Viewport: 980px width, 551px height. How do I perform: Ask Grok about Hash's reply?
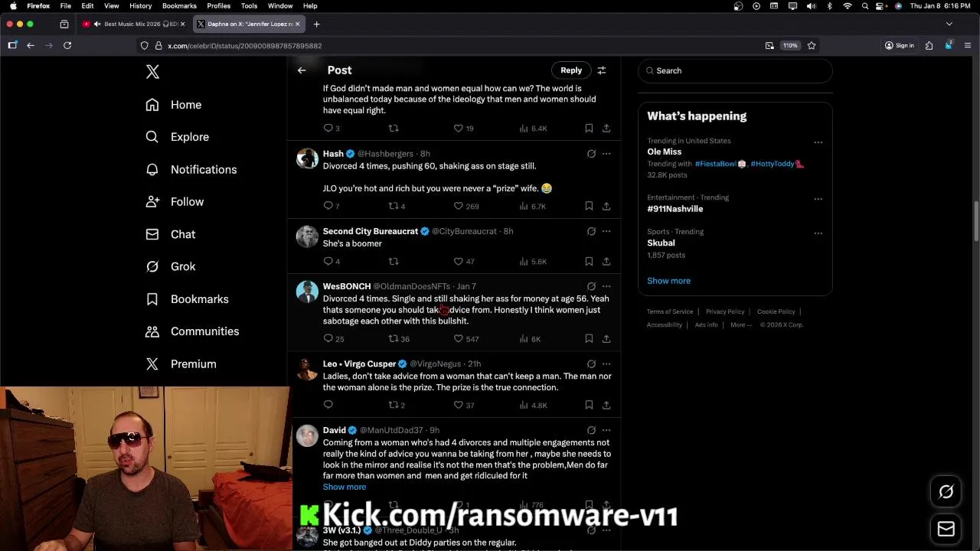(x=591, y=154)
